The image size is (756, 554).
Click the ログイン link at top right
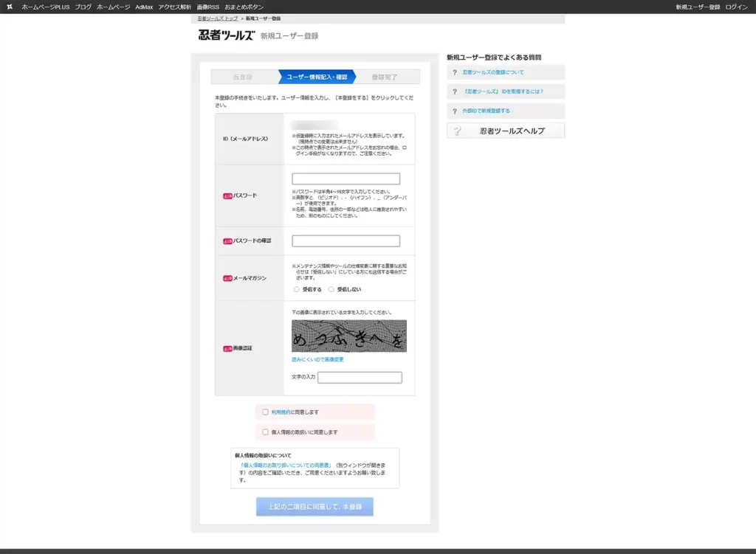click(x=736, y=7)
